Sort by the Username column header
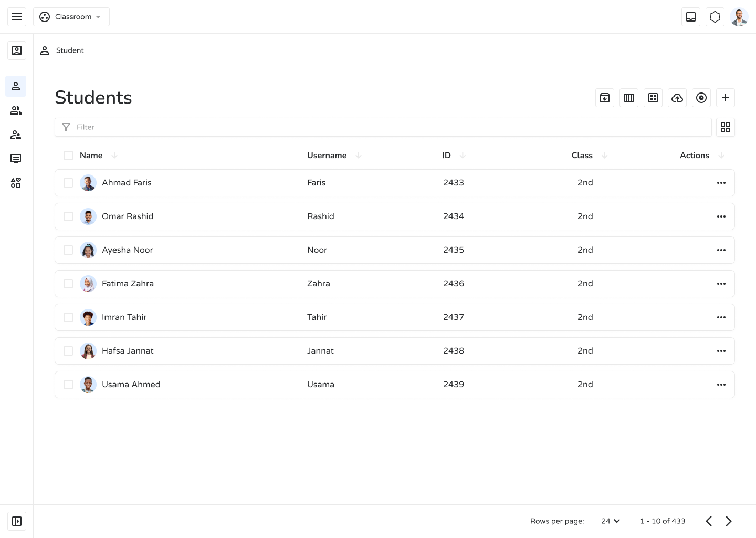The height and width of the screenshot is (538, 756). pos(327,156)
